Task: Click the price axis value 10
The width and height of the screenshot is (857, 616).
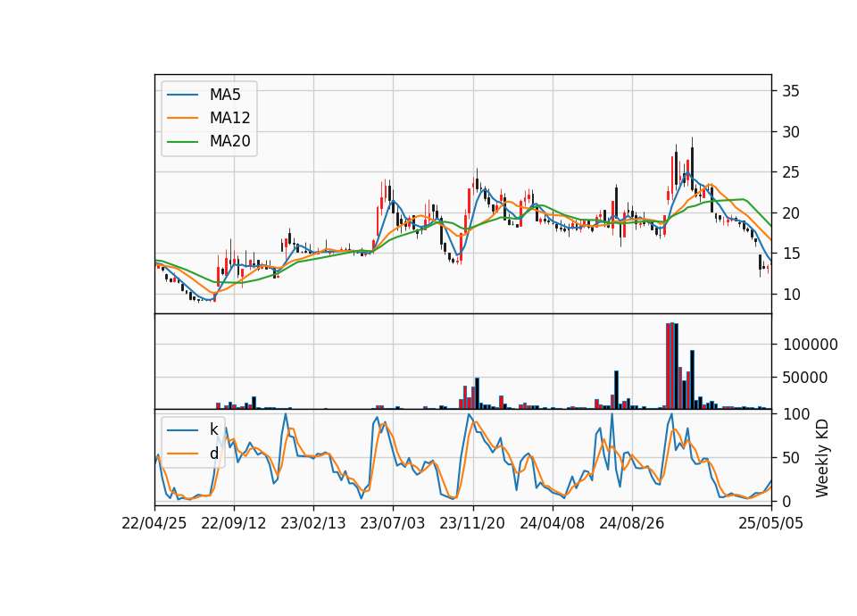Action: (x=790, y=295)
